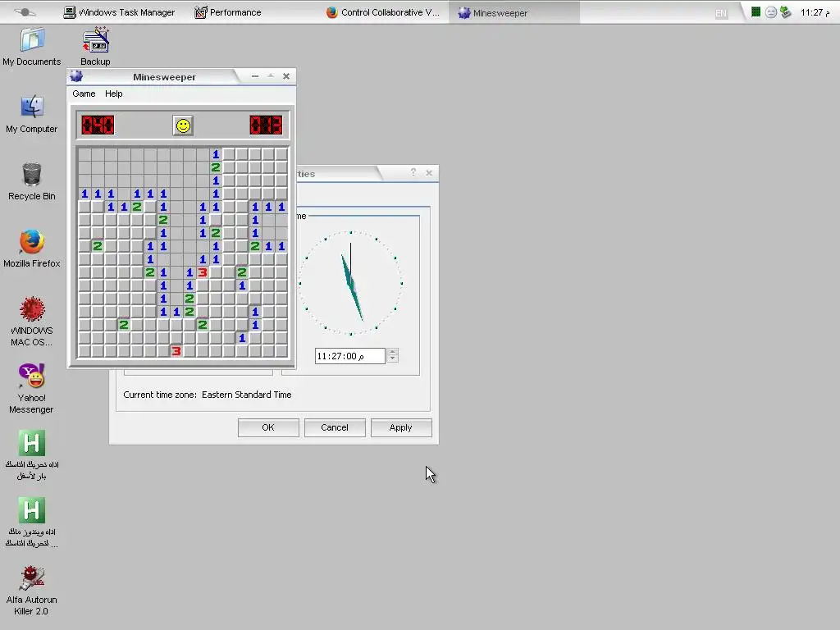Screen dimensions: 840x630
Task: Click the EN language indicator
Action: [721, 13]
